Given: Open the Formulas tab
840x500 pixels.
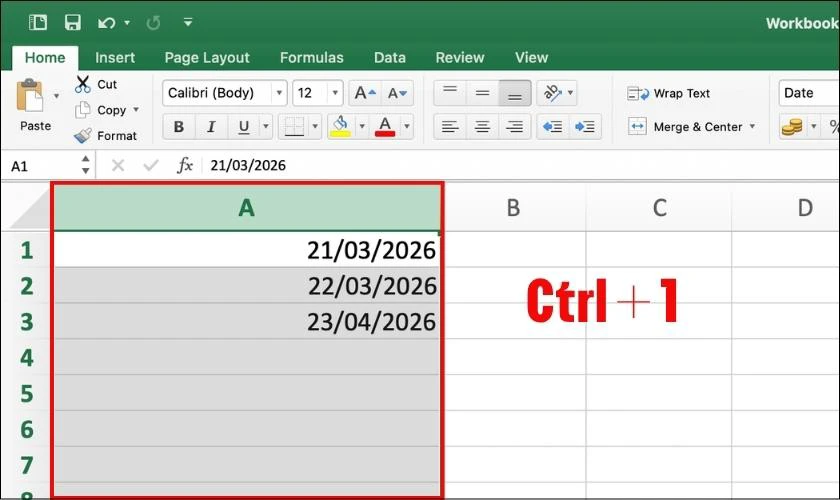Looking at the screenshot, I should point(312,57).
